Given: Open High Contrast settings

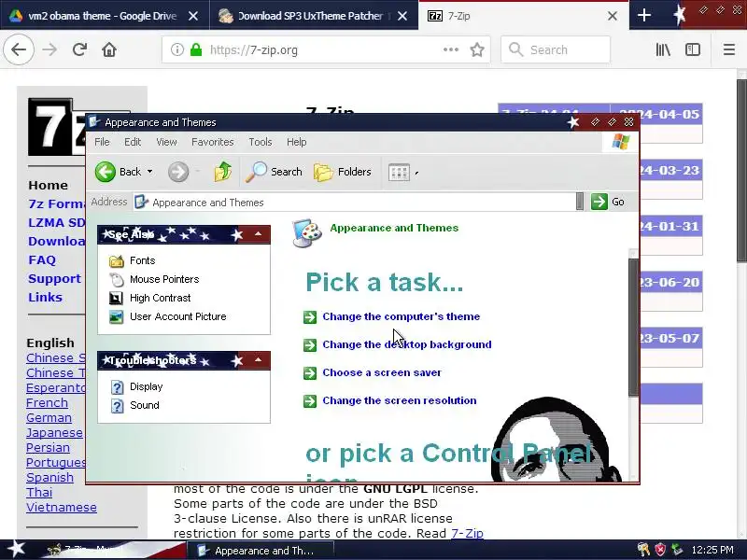Looking at the screenshot, I should pos(160,298).
